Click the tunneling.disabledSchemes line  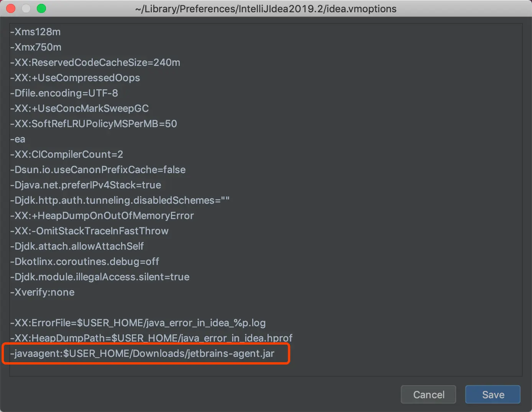(120, 200)
